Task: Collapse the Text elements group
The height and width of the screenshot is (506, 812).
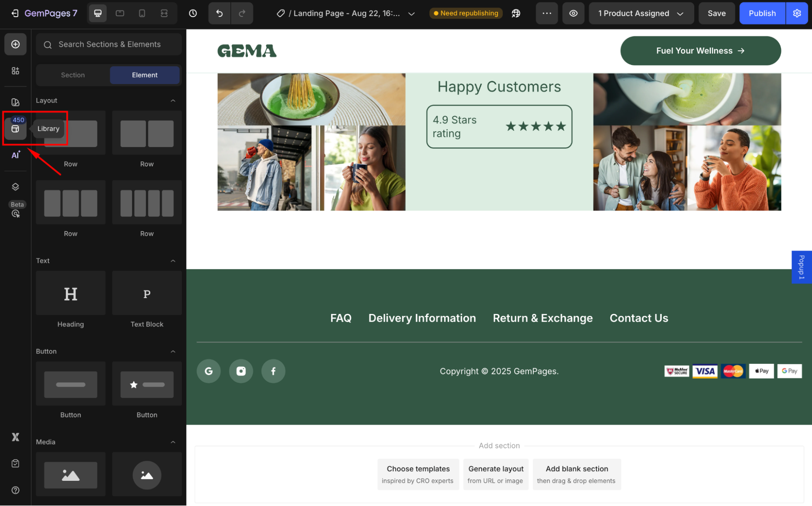Action: tap(173, 261)
